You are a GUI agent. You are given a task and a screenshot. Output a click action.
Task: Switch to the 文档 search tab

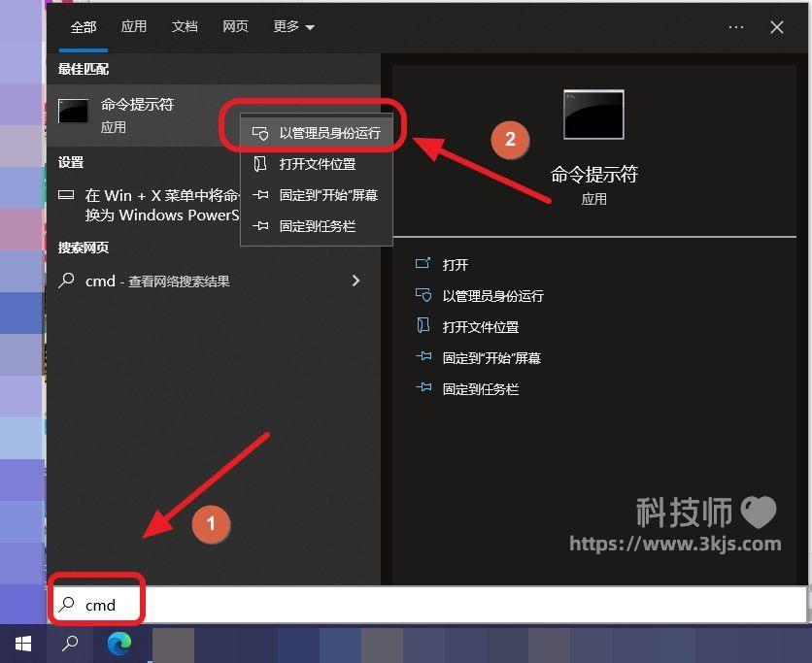click(x=185, y=26)
